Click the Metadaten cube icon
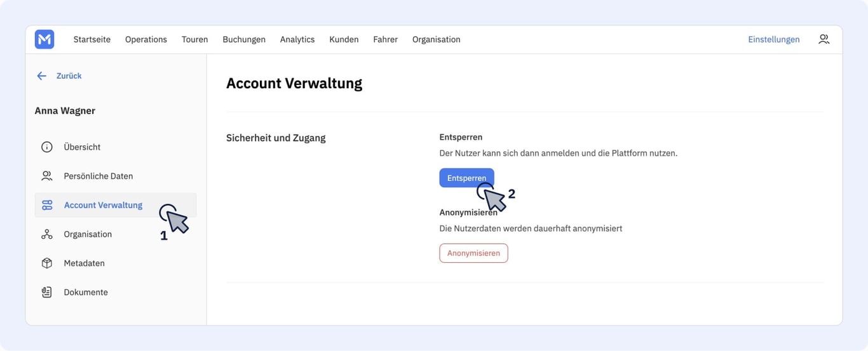Image resolution: width=868 pixels, height=351 pixels. (x=47, y=263)
